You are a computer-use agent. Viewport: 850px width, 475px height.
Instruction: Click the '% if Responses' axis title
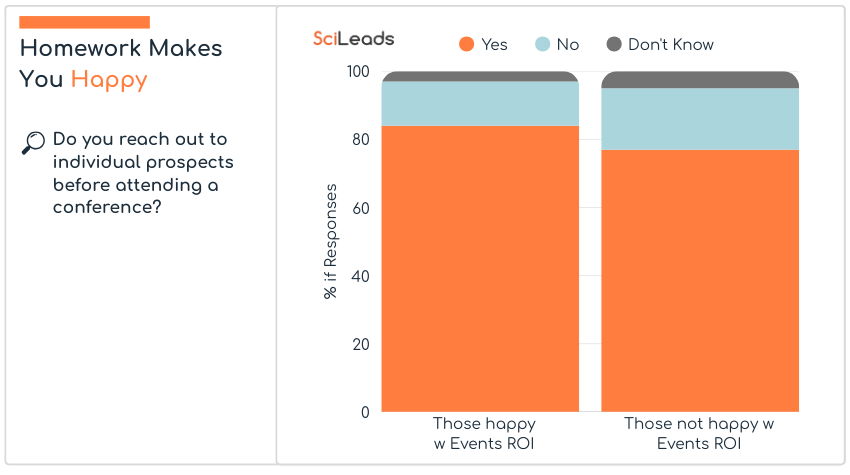click(330, 242)
